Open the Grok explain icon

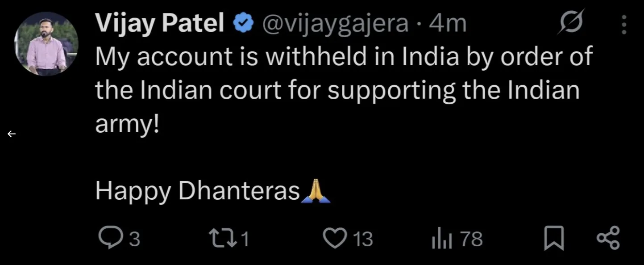click(x=571, y=23)
